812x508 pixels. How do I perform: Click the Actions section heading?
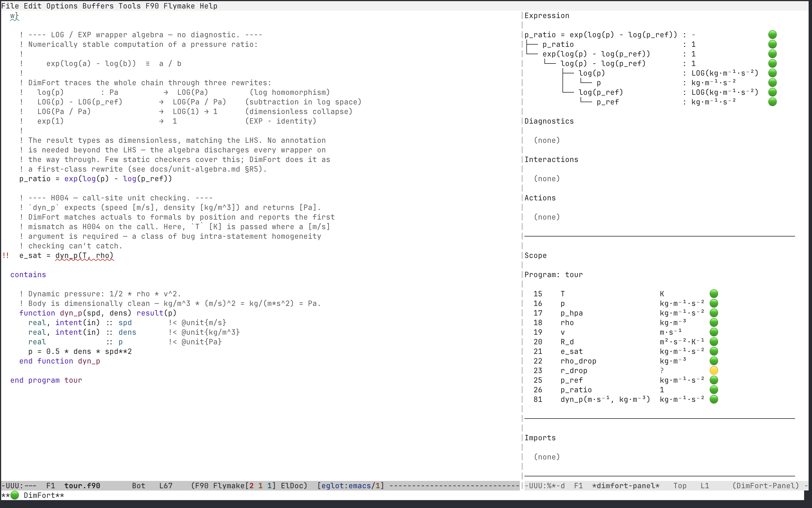click(x=540, y=198)
